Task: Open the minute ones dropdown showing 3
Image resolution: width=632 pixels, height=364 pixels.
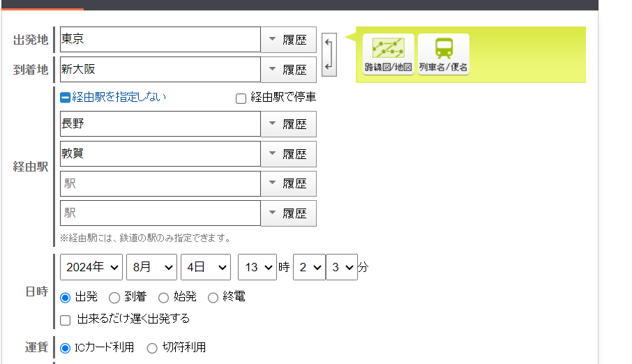Action: click(x=341, y=267)
